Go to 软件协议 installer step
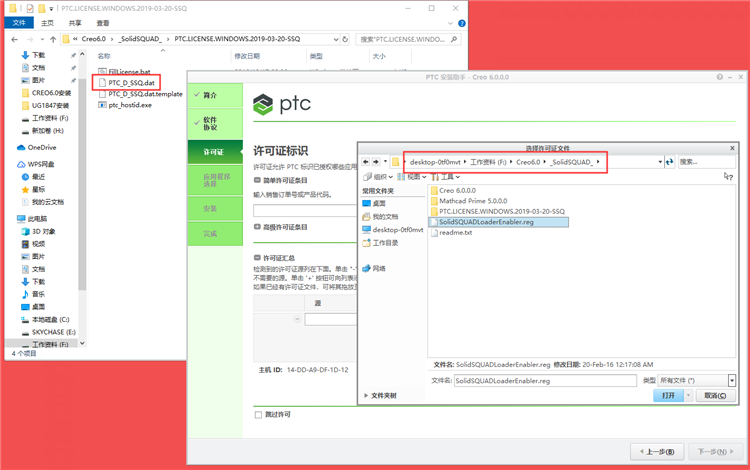 click(215, 123)
